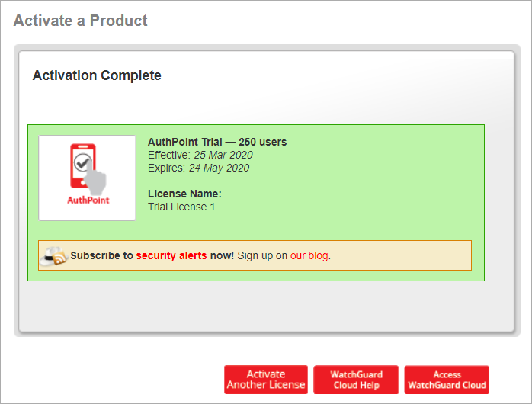Click the 'Activation Complete' heading
The image size is (532, 404).
click(x=97, y=75)
